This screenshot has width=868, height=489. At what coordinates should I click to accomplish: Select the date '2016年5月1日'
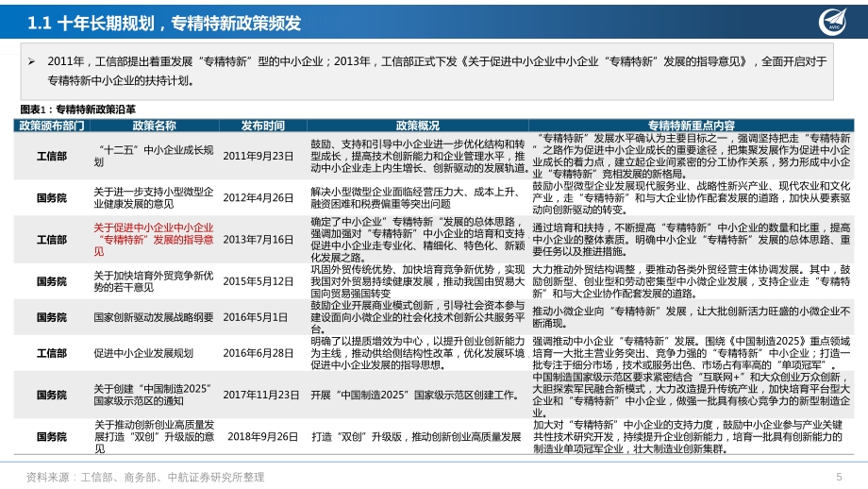coord(255,317)
